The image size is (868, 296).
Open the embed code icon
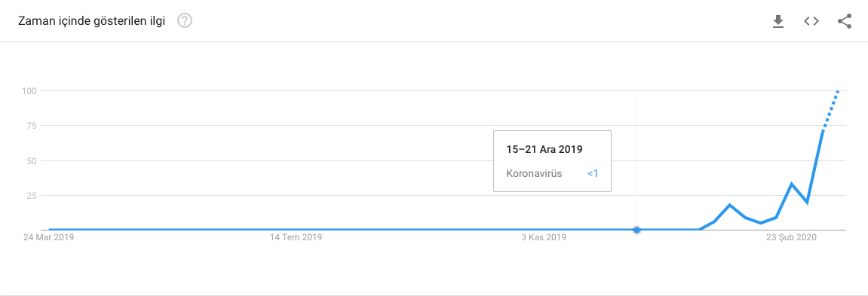811,21
